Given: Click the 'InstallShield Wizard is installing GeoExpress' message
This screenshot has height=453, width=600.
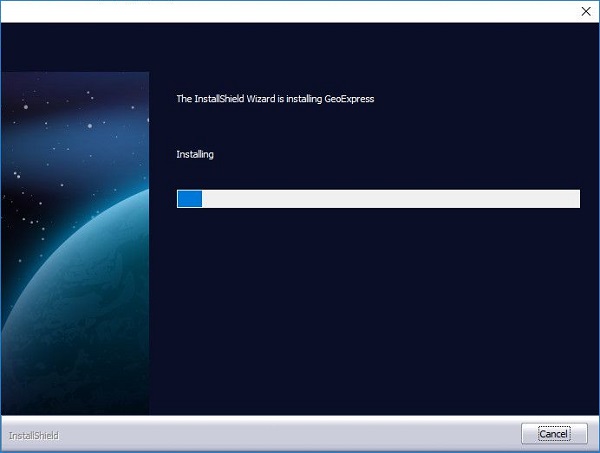Looking at the screenshot, I should pyautogui.click(x=275, y=99).
